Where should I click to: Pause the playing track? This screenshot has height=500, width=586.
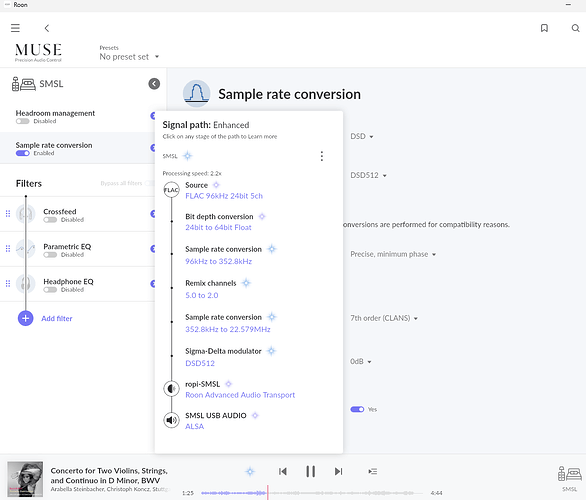point(311,472)
